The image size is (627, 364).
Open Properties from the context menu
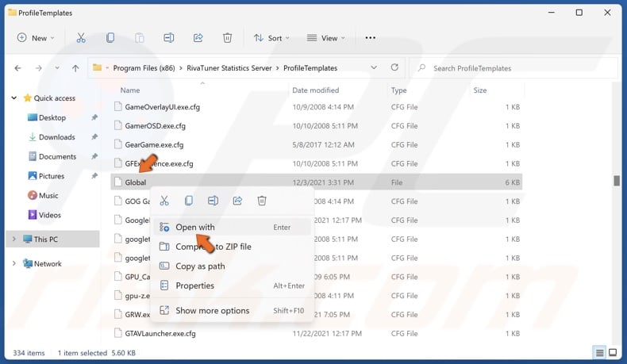[x=232, y=285]
